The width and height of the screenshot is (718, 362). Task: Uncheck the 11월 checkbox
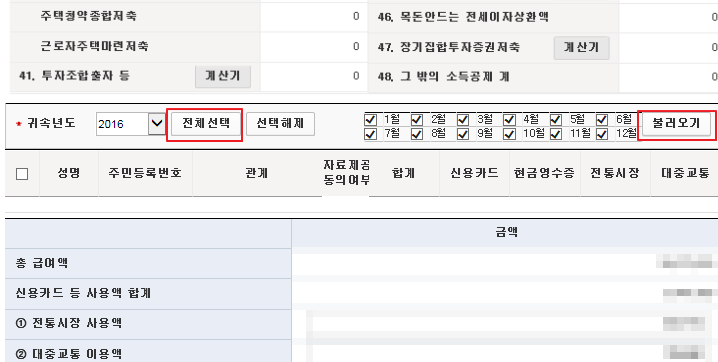556,134
